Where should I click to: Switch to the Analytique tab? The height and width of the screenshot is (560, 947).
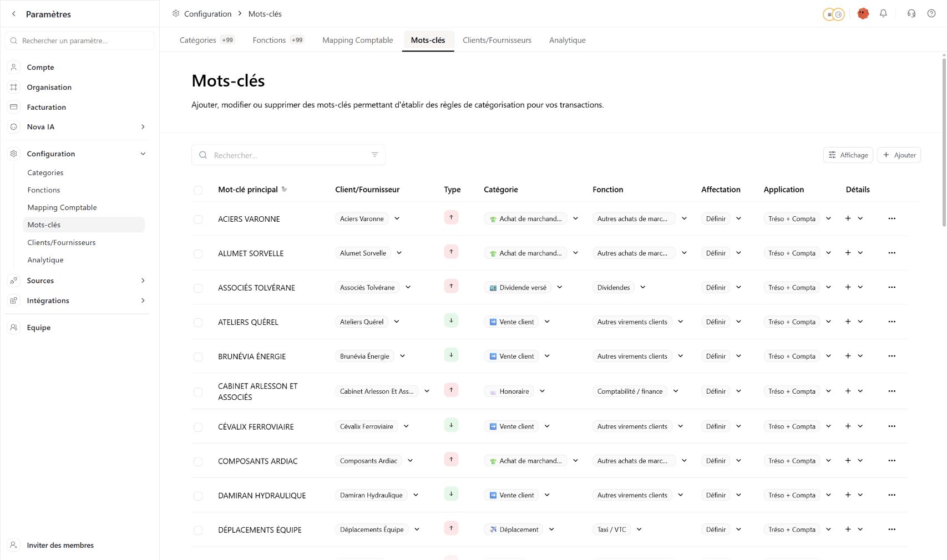pyautogui.click(x=568, y=40)
